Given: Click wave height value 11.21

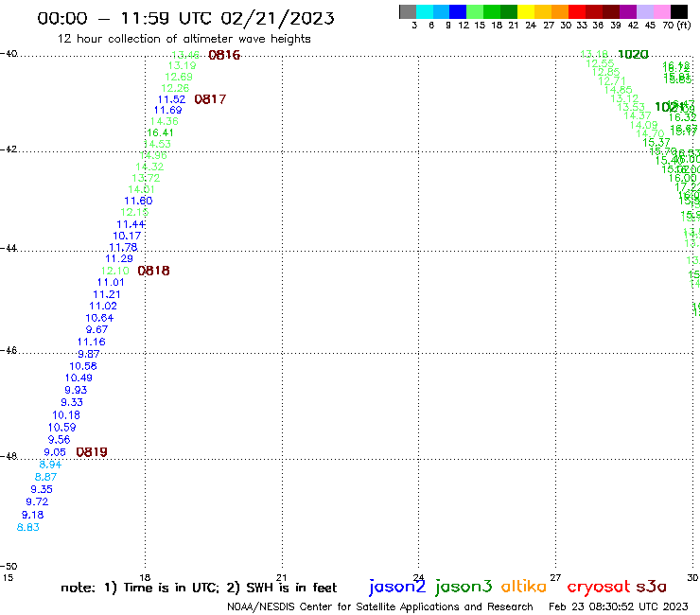Looking at the screenshot, I should tap(107, 295).
